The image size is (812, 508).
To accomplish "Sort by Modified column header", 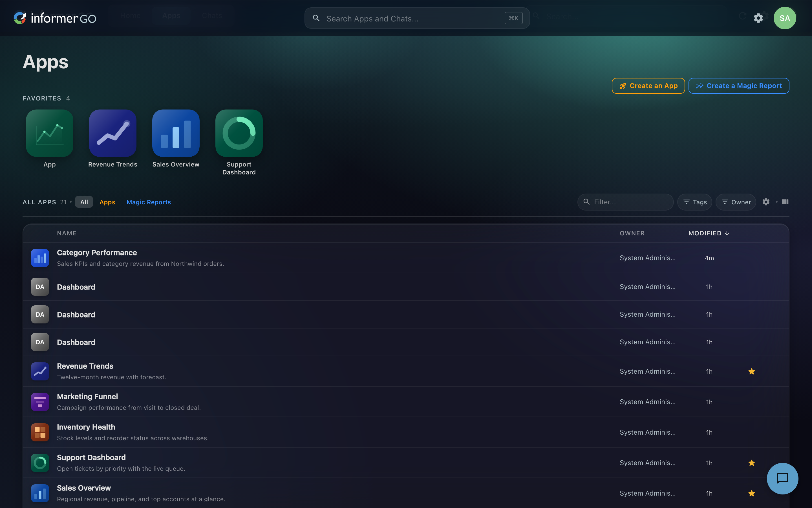I will tap(709, 233).
